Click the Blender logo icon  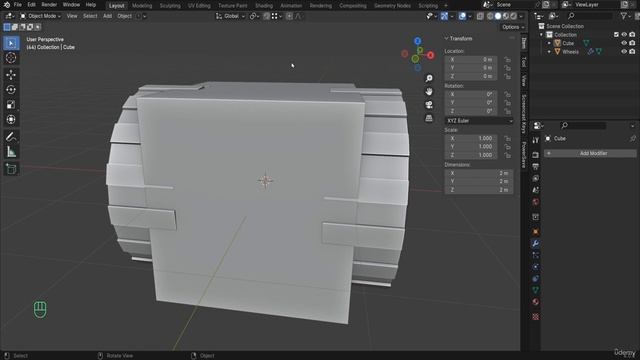point(7,5)
